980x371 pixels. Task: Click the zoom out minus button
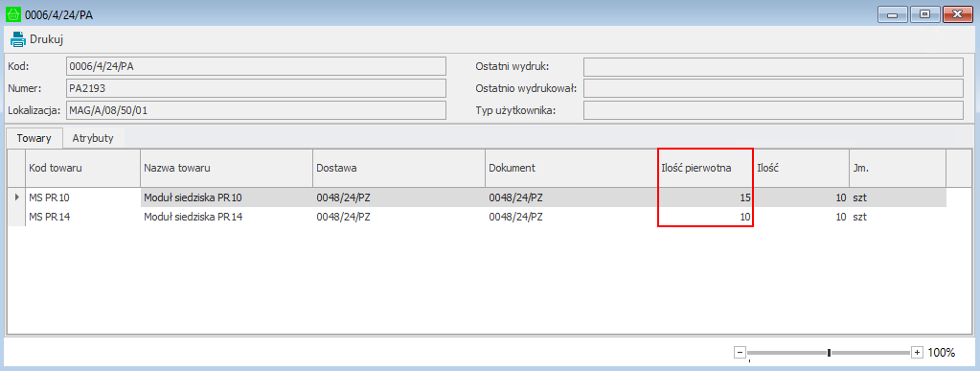(740, 352)
